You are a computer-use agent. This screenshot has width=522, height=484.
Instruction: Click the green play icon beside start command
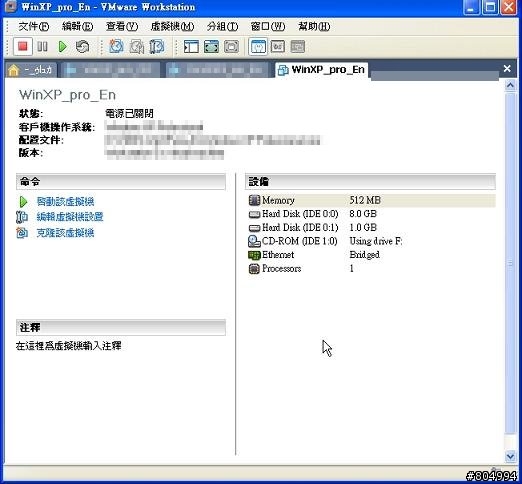[x=23, y=202]
